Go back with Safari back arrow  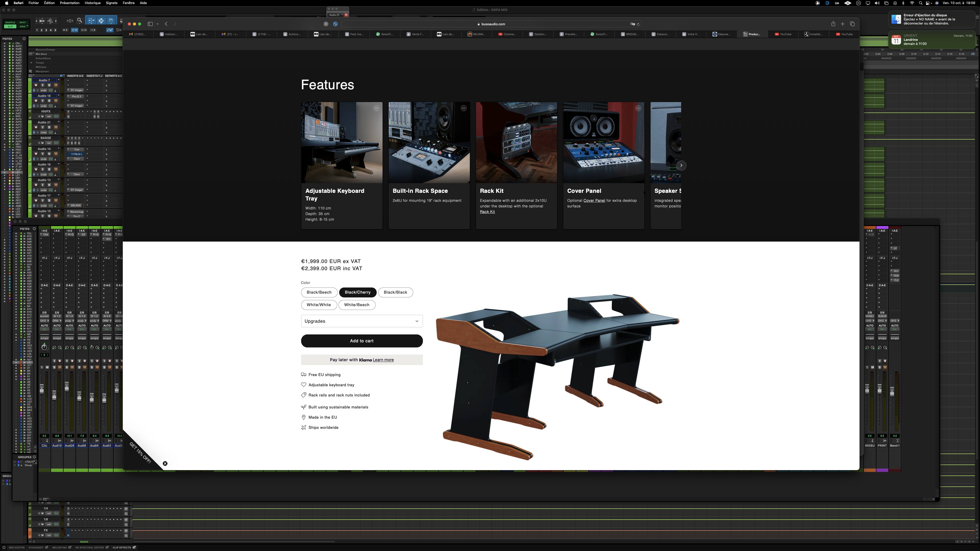pyautogui.click(x=166, y=24)
